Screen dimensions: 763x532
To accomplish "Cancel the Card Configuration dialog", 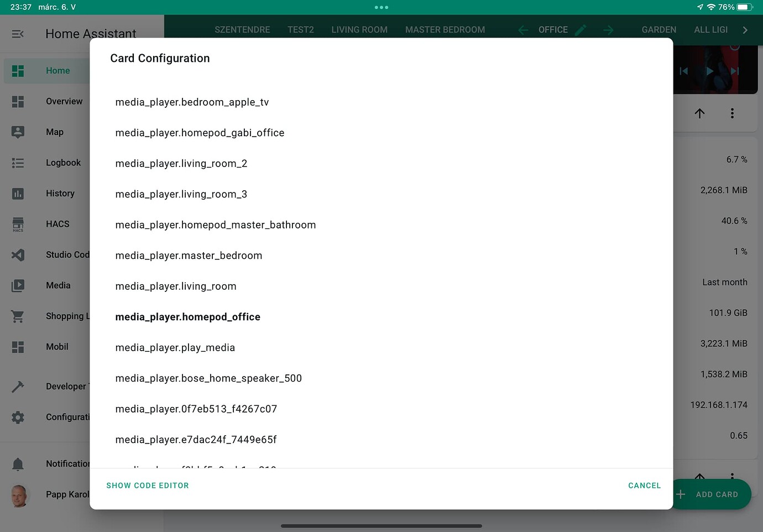I will (x=644, y=485).
